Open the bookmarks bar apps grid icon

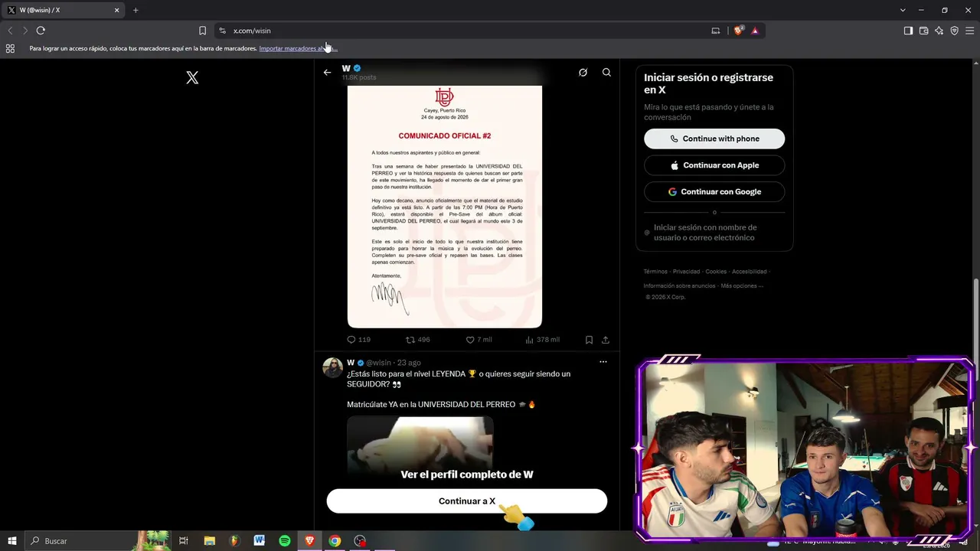pyautogui.click(x=10, y=48)
